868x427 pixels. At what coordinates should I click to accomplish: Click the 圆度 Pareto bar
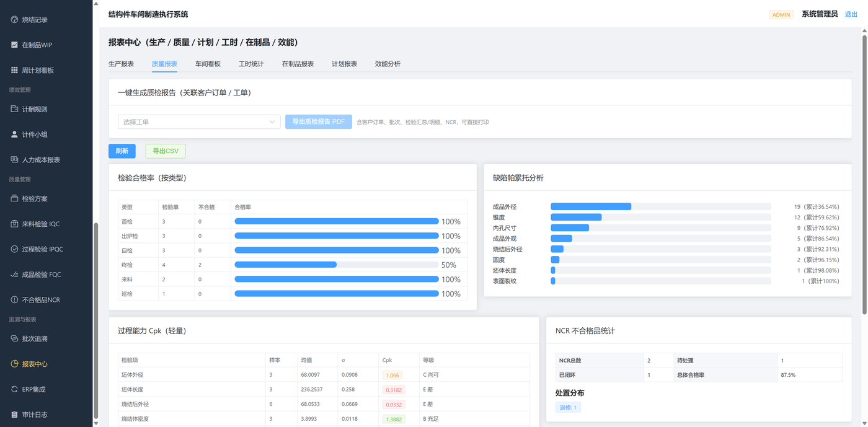click(x=661, y=260)
